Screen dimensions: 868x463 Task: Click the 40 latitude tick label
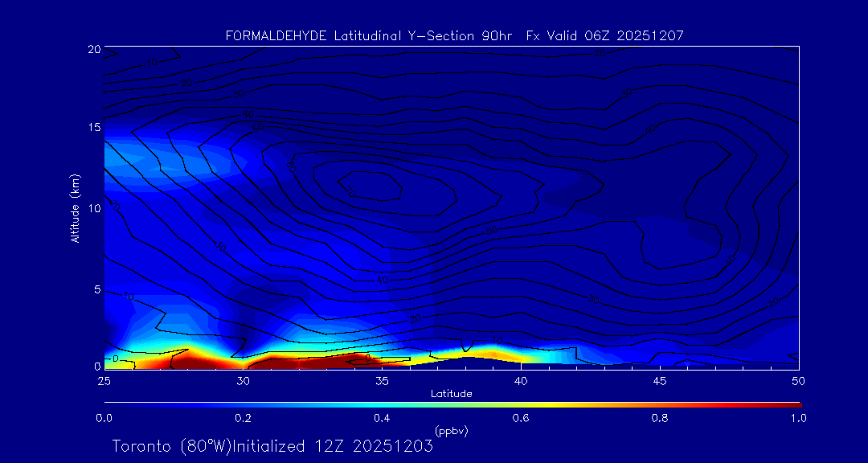(521, 380)
